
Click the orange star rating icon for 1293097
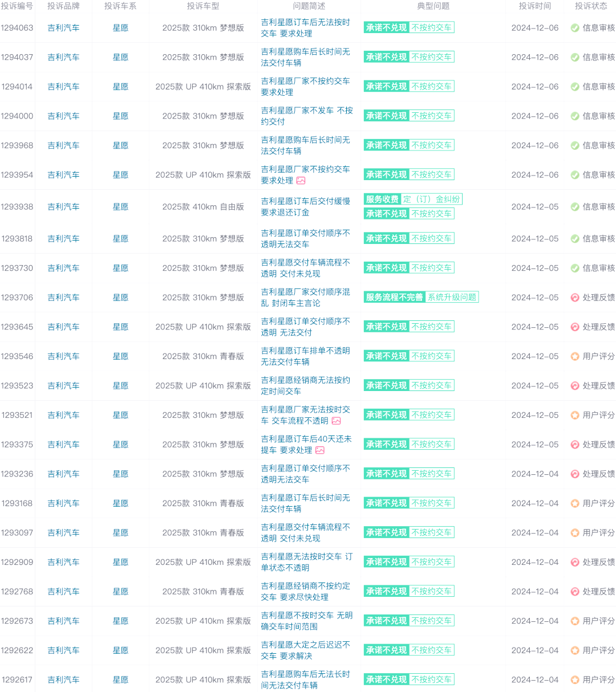[x=575, y=533]
